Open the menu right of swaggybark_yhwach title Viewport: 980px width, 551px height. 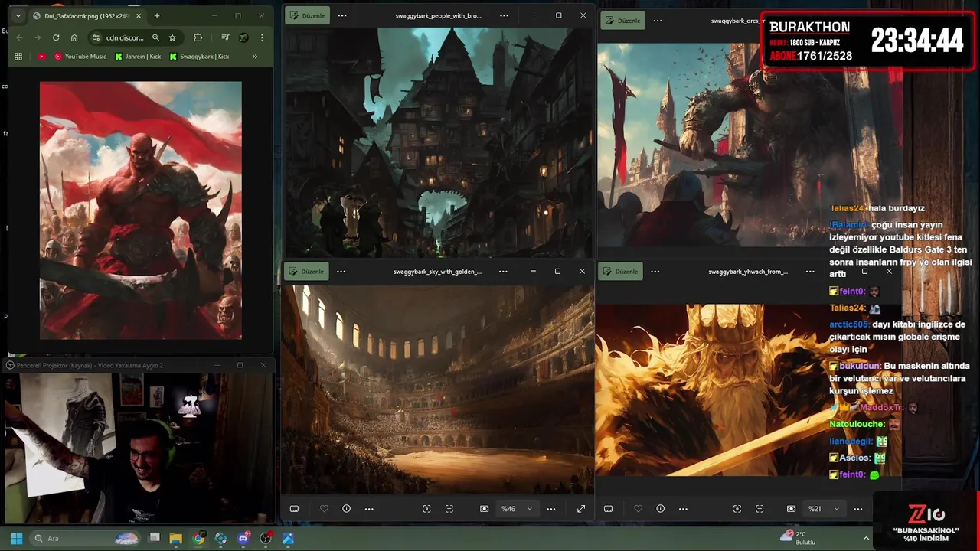(x=810, y=272)
